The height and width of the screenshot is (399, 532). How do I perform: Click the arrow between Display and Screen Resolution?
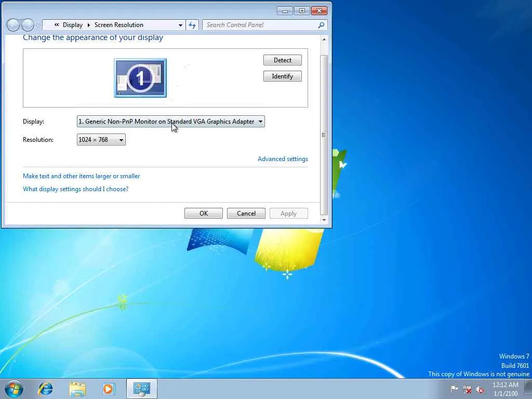[x=88, y=25]
